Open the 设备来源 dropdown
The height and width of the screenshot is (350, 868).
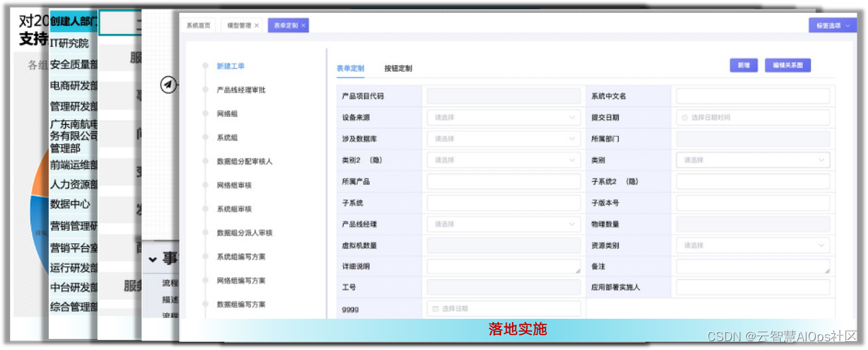(x=504, y=117)
